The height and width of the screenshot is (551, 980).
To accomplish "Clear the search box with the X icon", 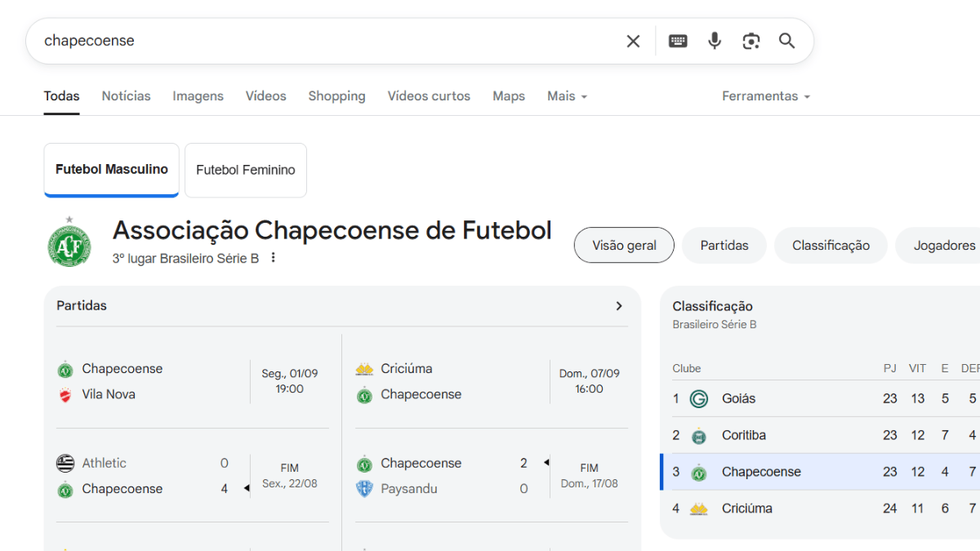I will click(633, 41).
